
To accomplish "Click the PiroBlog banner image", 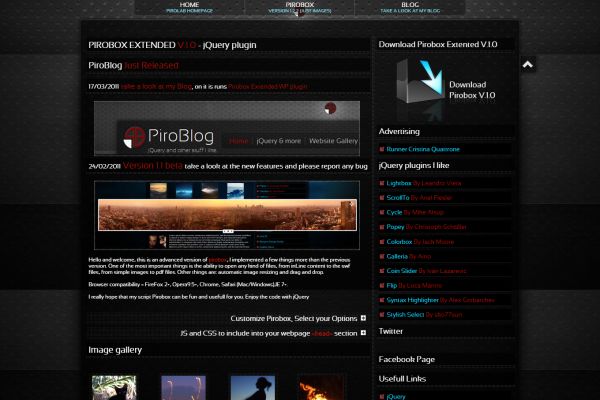I will click(227, 128).
